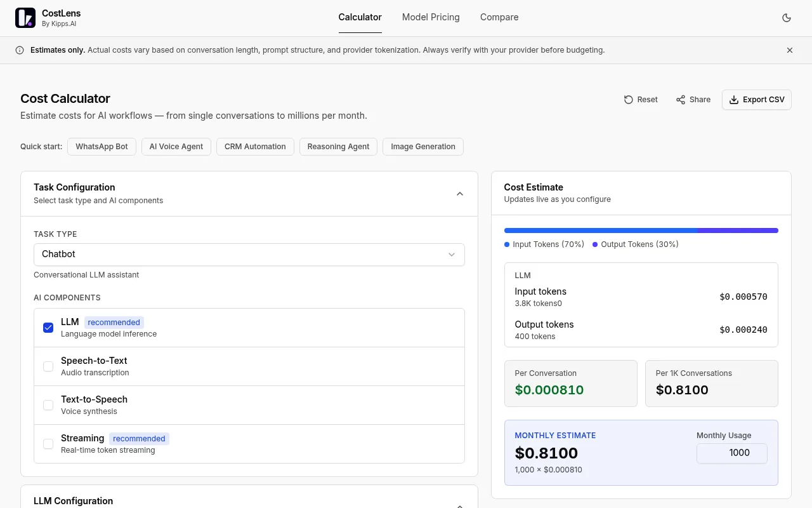Viewport: 812px width, 508px height.
Task: Uncheck the LLM component checkbox
Action: click(x=48, y=328)
